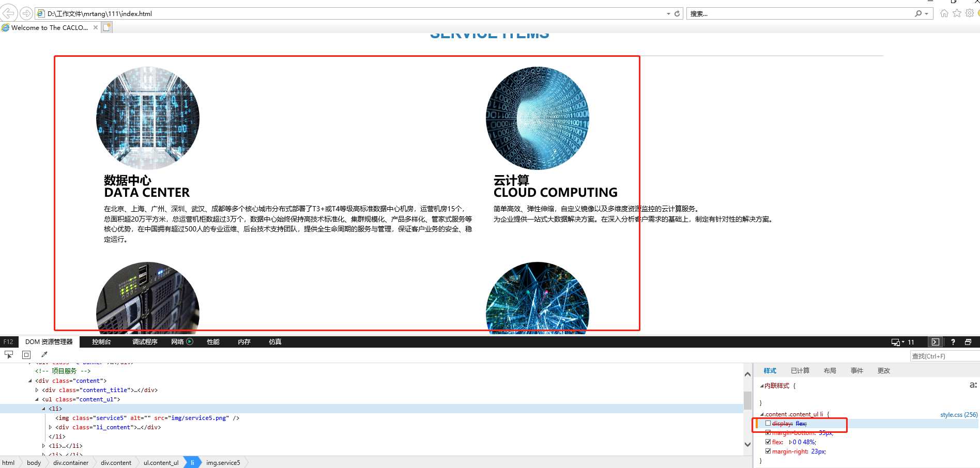Expand the div with class li_content
The height and width of the screenshot is (468, 980).
click(50, 427)
